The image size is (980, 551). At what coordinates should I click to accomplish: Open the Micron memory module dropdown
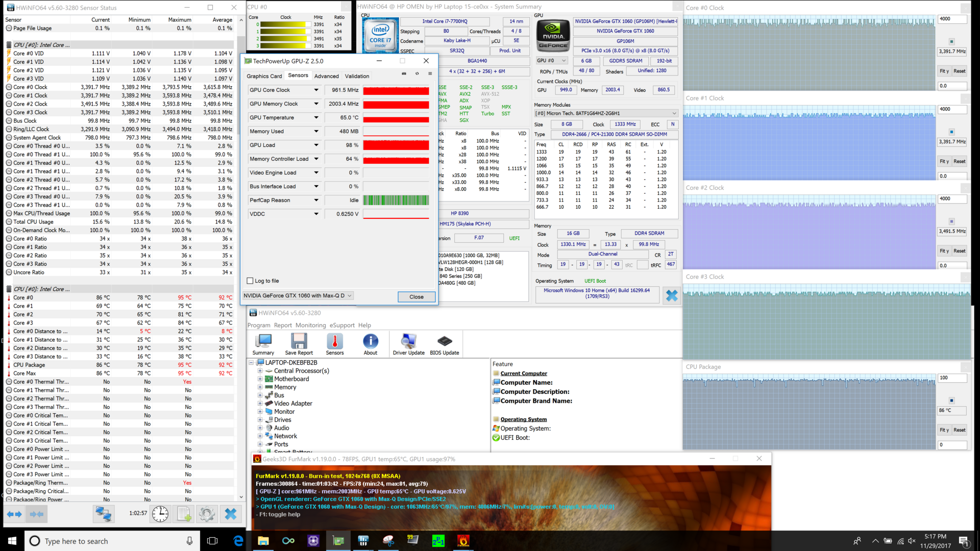[606, 113]
